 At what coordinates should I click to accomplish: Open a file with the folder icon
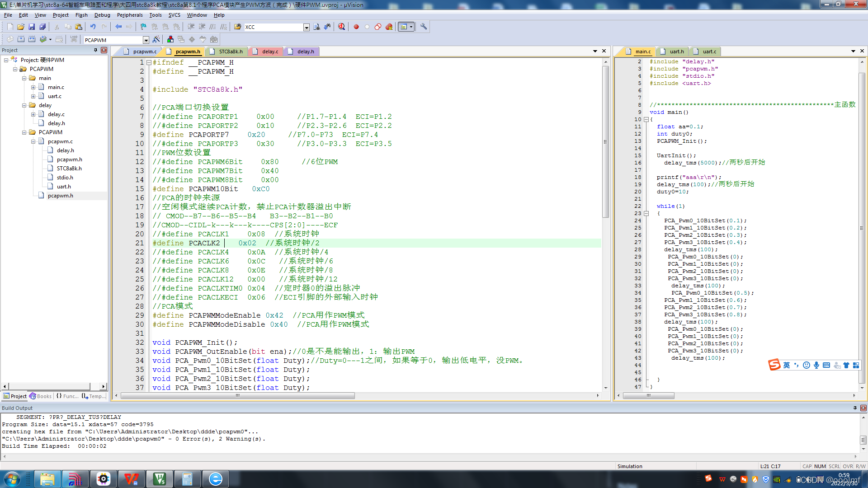coord(21,27)
